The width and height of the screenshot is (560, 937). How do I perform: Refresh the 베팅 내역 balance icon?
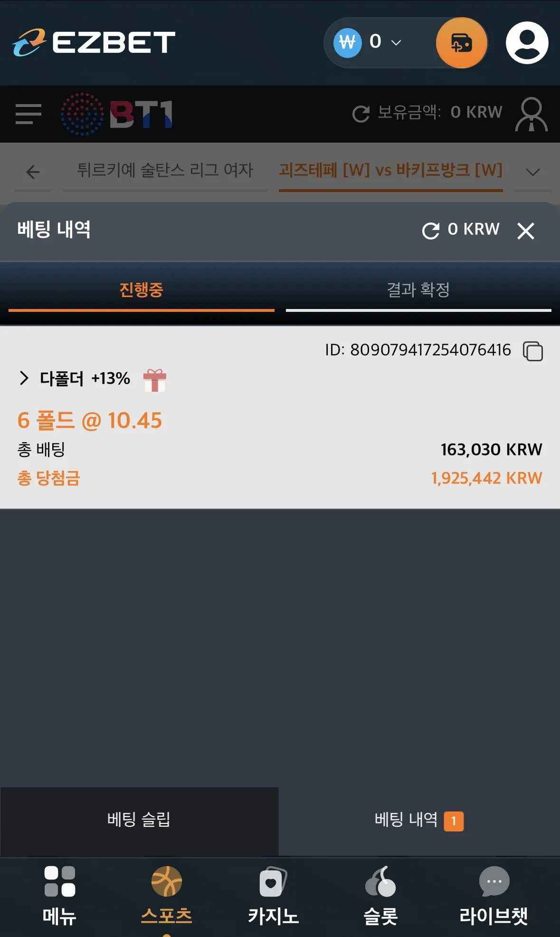coord(431,231)
